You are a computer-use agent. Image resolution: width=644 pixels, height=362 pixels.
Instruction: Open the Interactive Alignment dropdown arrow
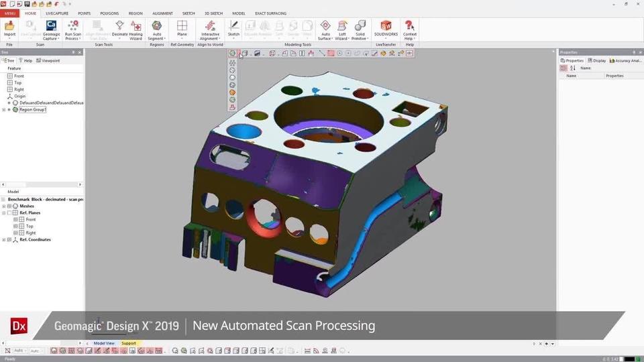click(221, 39)
